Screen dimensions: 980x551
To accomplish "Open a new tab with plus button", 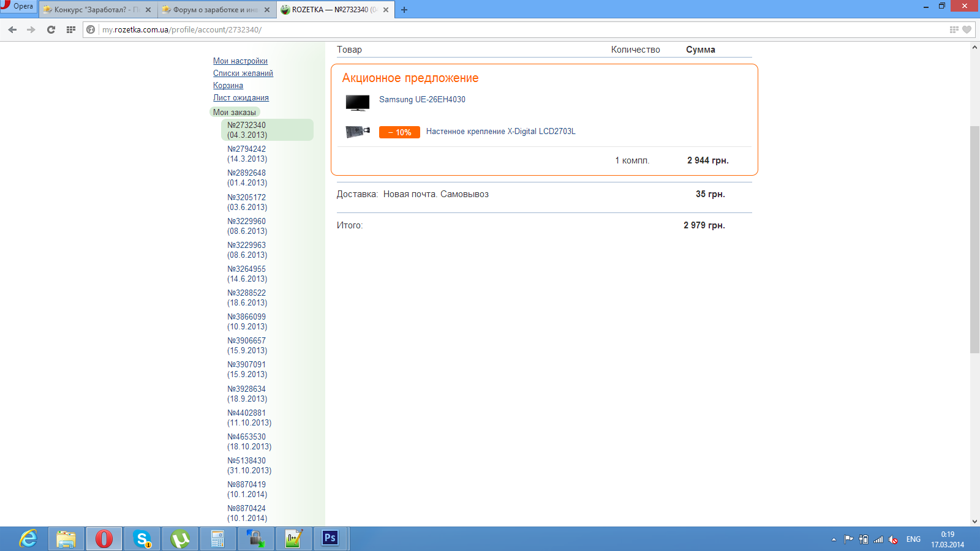I will click(404, 10).
